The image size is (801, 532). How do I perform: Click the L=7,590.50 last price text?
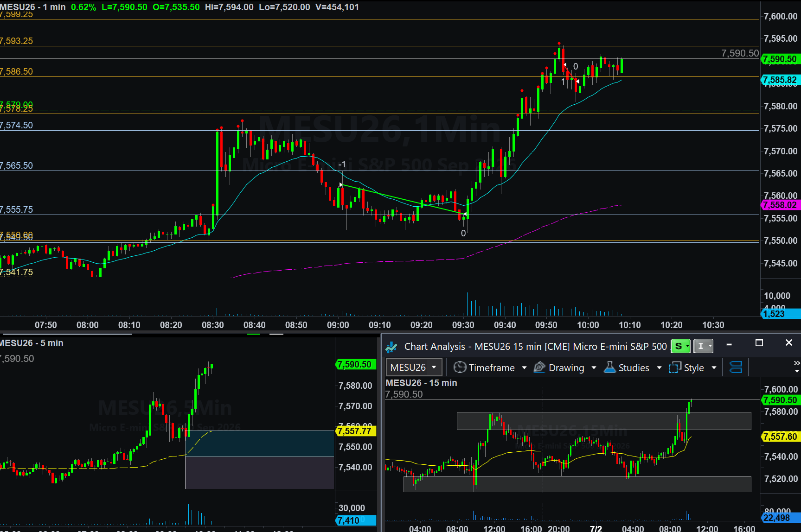tap(124, 7)
